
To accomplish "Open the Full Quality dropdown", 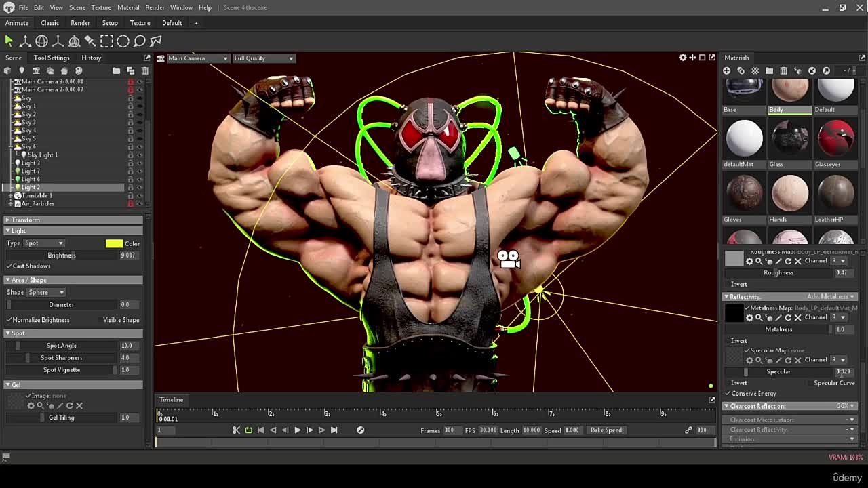I will click(x=263, y=58).
